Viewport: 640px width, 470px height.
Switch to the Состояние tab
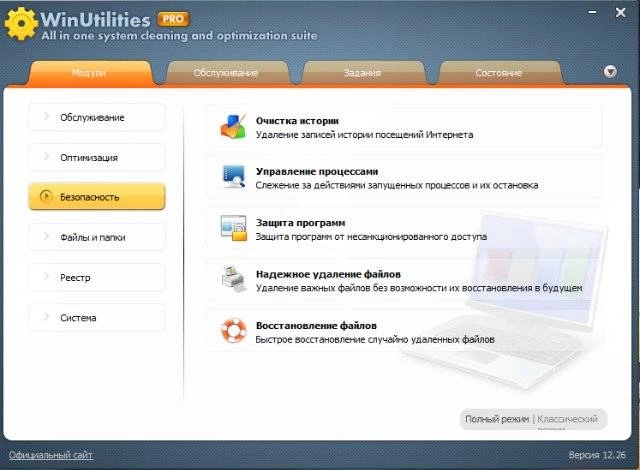(499, 73)
